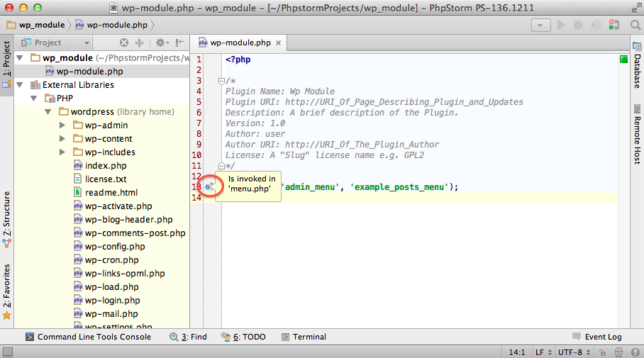Click the gutter icon on line 13
This screenshot has height=358, width=644.
point(209,187)
